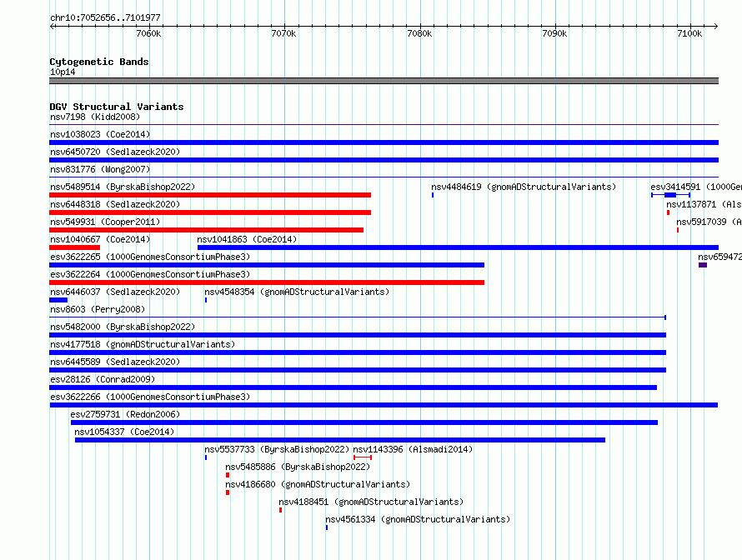The height and width of the screenshot is (560, 742).
Task: Click the chr10:7052656..7101977 coordinates text
Action: click(105, 17)
